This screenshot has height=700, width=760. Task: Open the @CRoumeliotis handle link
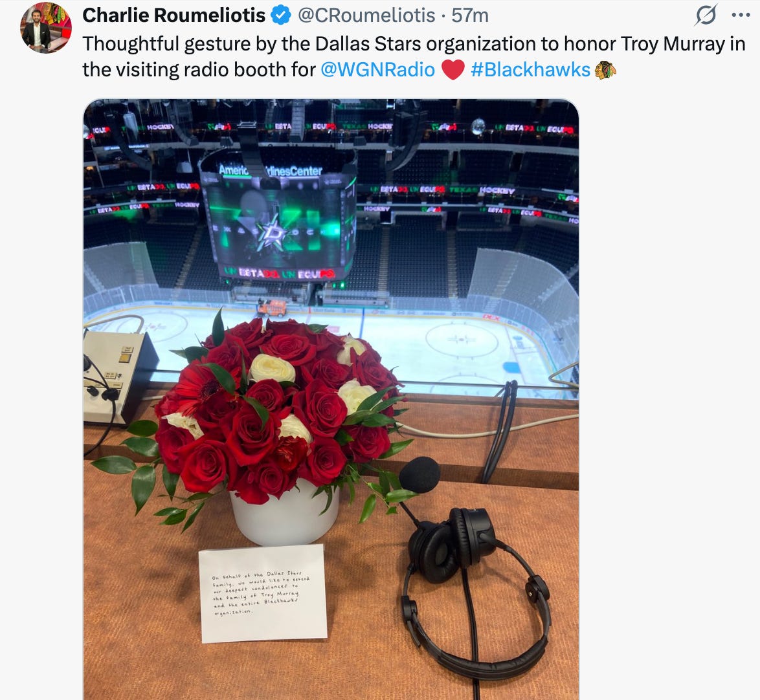pyautogui.click(x=366, y=16)
